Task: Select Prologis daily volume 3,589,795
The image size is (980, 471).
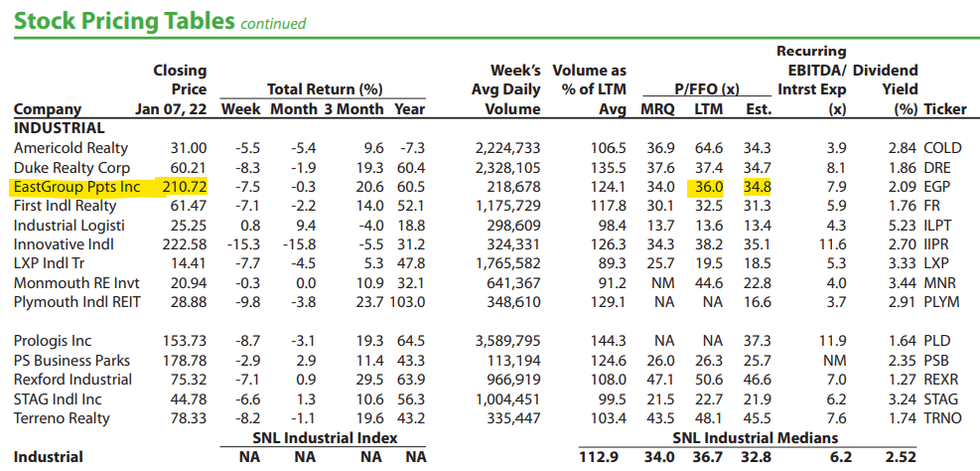Action: click(x=507, y=341)
